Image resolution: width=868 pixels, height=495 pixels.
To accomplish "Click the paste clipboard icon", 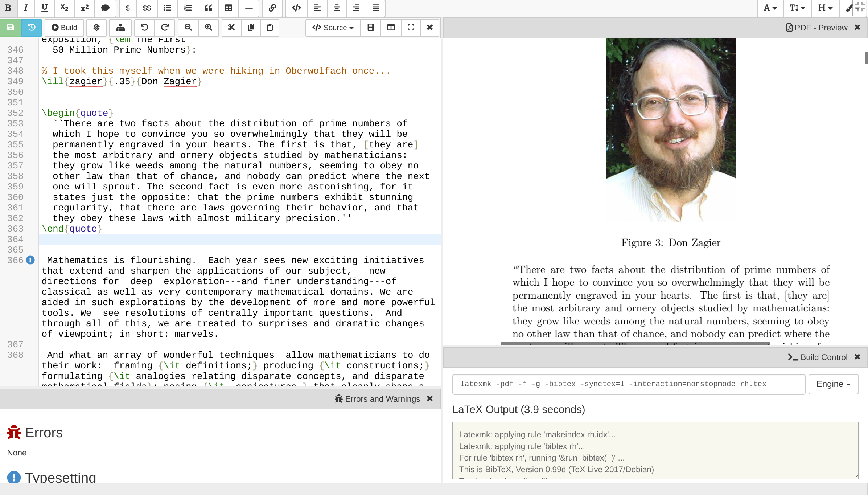I will tap(270, 28).
